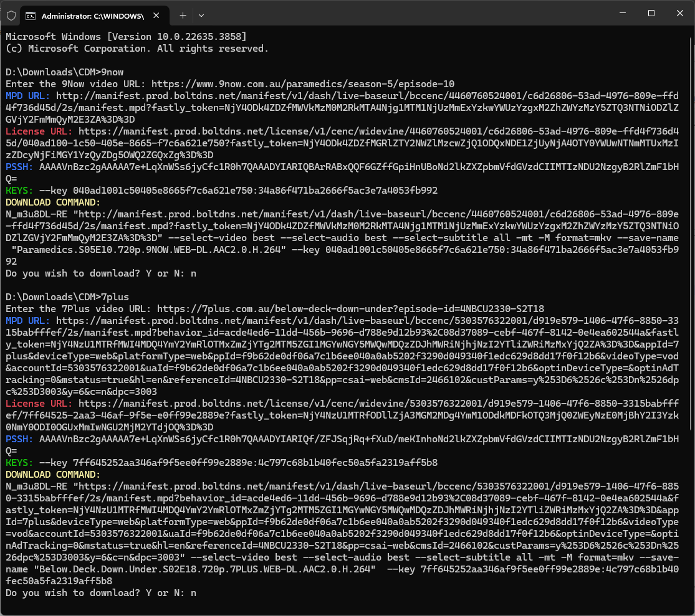Click the second License URL label
695x616 pixels.
[x=39, y=404]
